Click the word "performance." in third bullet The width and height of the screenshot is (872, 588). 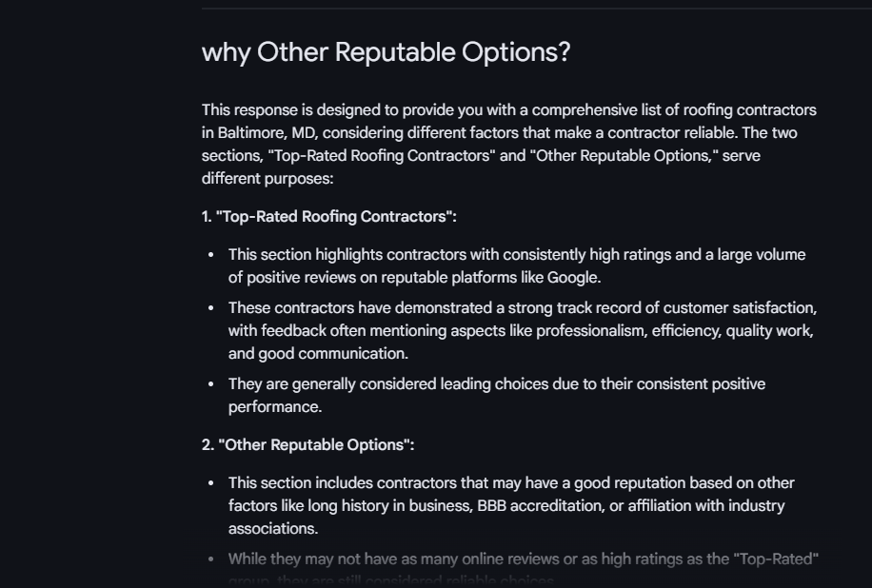point(275,407)
